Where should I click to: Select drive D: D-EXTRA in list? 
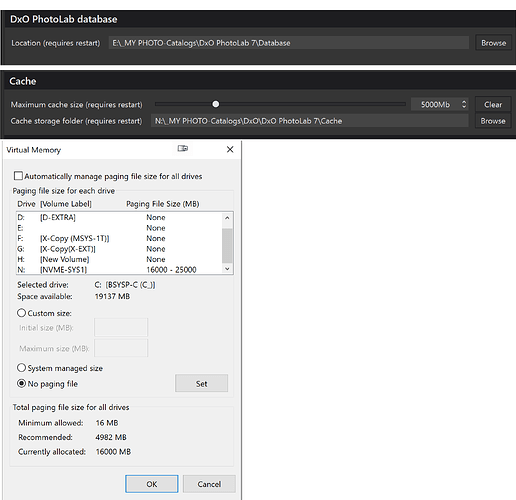119,217
